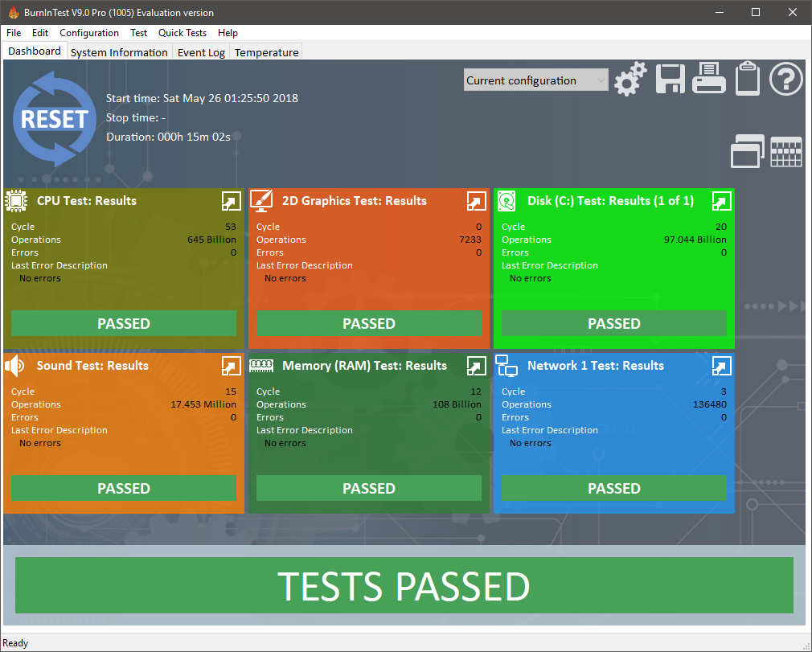Open test settings via gears icon
Screen dimensions: 812x652
coord(630,80)
